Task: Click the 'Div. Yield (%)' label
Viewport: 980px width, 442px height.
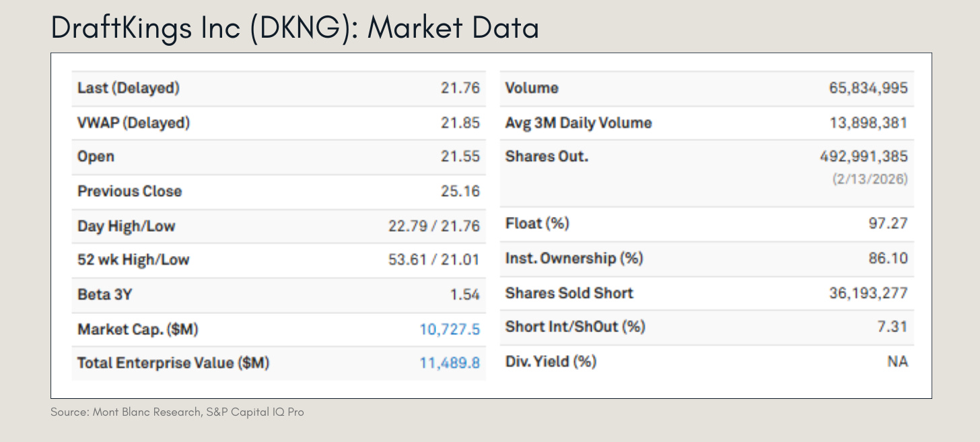Action: pyautogui.click(x=551, y=362)
